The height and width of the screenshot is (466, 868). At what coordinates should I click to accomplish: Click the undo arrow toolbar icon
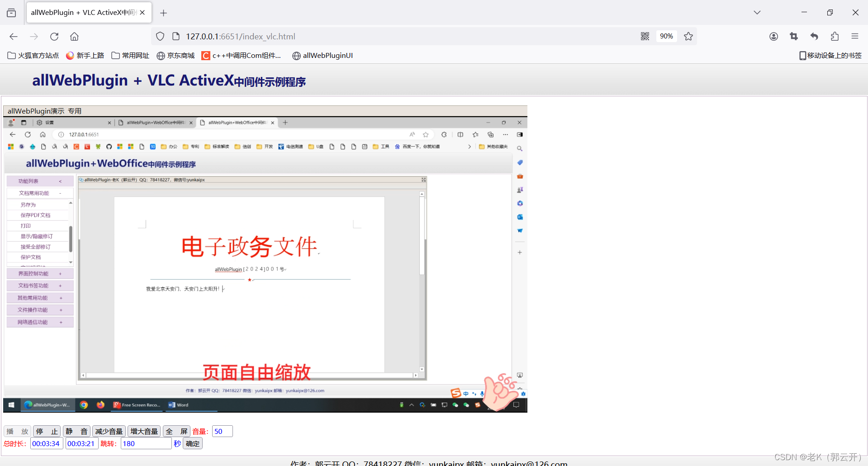tap(814, 37)
